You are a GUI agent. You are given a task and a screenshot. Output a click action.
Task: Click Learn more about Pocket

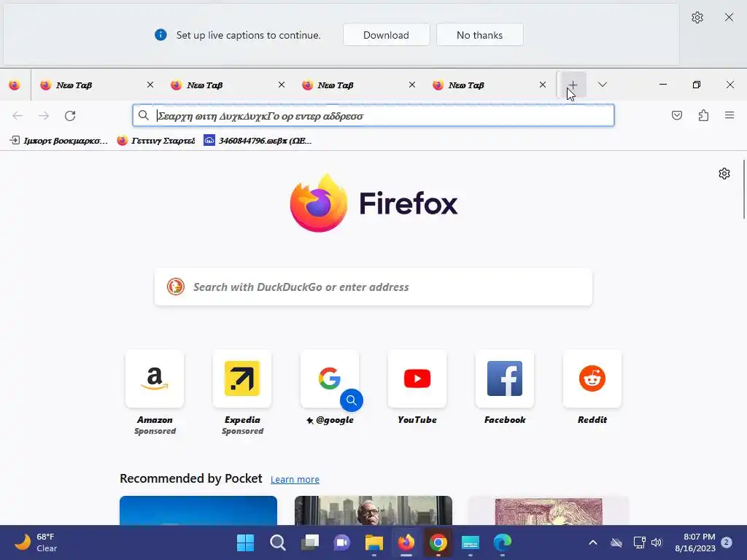(x=295, y=480)
